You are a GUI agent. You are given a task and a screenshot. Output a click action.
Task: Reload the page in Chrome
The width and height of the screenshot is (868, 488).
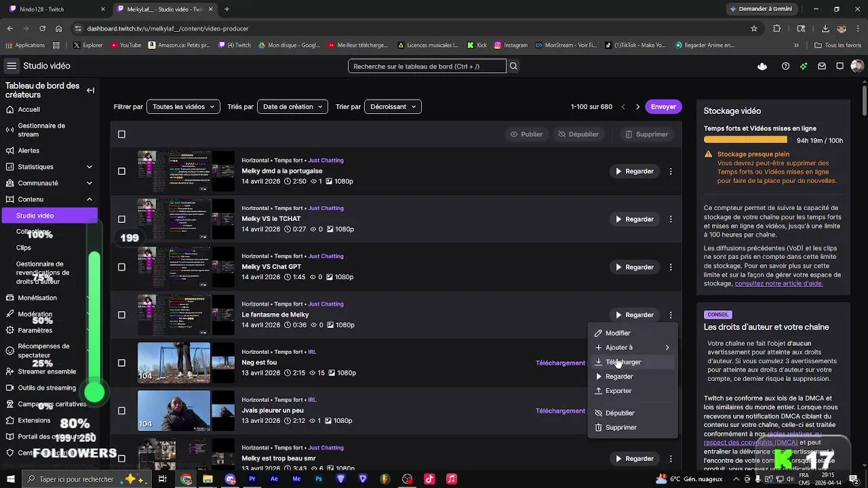pos(42,28)
